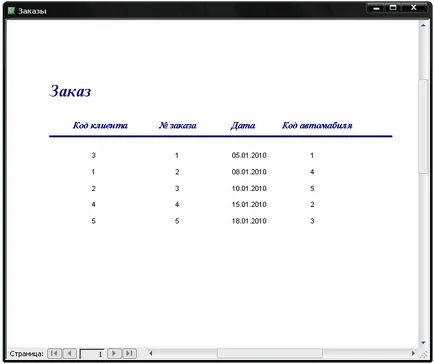The height and width of the screenshot is (364, 434).
Task: Select the date 18.01.2010
Action: (249, 221)
